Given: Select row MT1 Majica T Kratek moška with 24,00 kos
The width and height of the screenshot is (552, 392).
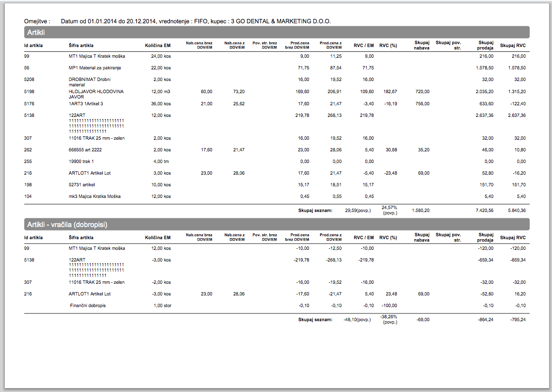Looking at the screenshot, I should tap(276, 56).
